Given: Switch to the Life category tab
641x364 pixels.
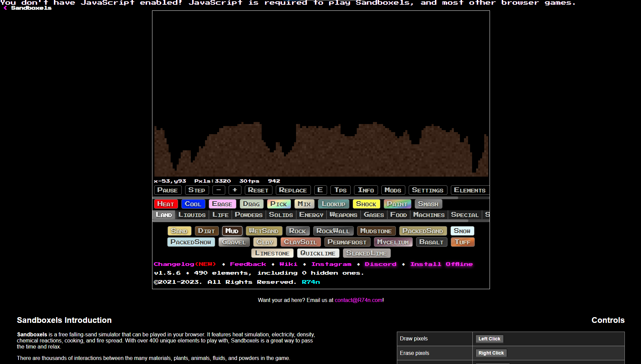Looking at the screenshot, I should 221,215.
